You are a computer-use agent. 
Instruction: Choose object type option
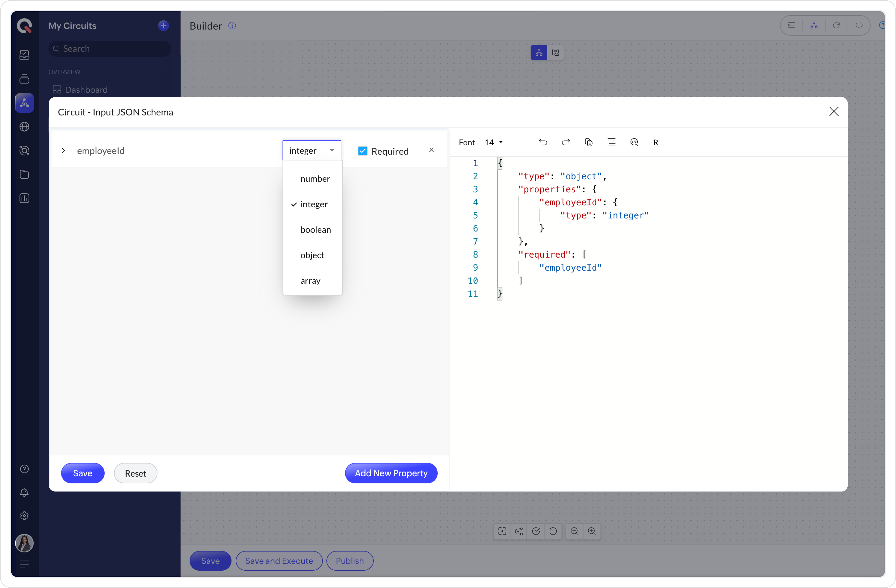pos(312,255)
